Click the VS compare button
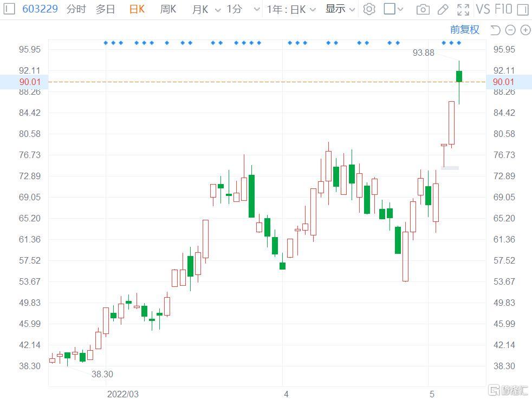Viewport: 532px width, 400px height. pos(483,9)
